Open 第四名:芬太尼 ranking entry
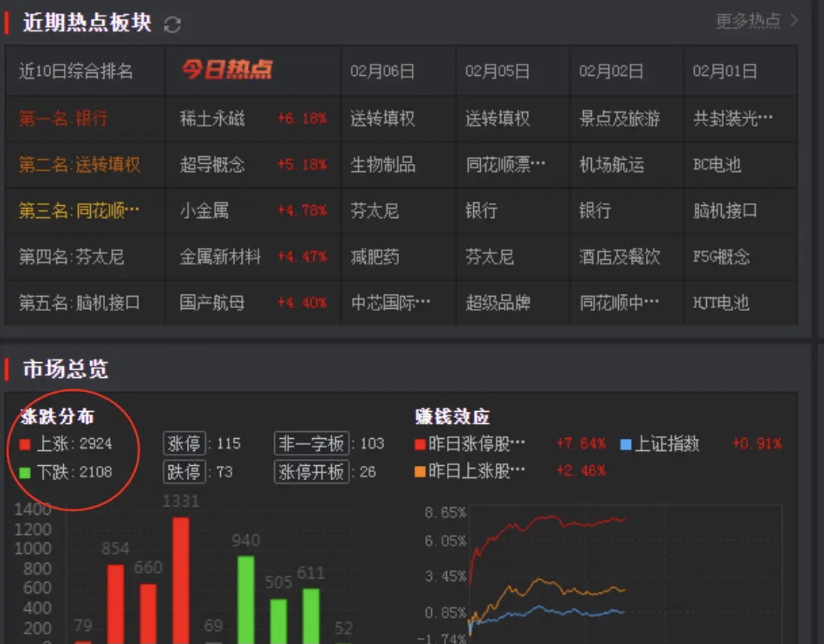The image size is (824, 644). pyautogui.click(x=71, y=257)
